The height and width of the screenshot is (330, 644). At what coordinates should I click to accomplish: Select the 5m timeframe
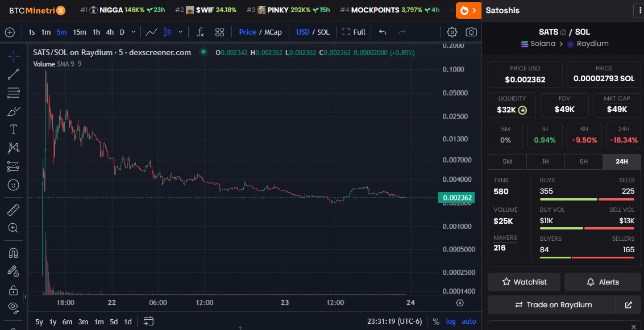(x=61, y=32)
